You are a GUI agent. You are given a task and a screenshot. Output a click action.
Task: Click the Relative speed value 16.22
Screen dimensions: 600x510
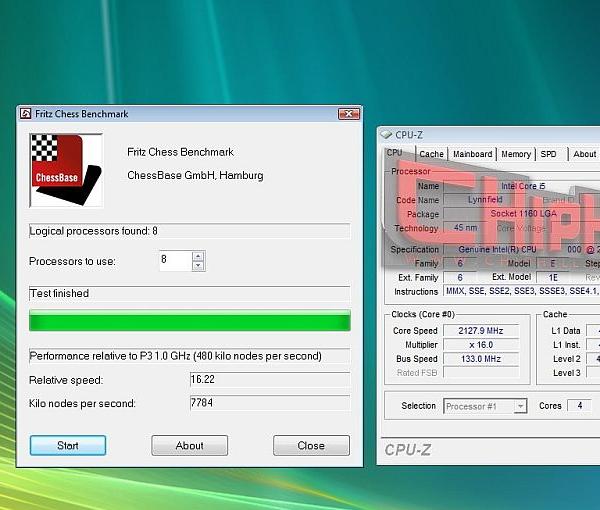pos(270,380)
